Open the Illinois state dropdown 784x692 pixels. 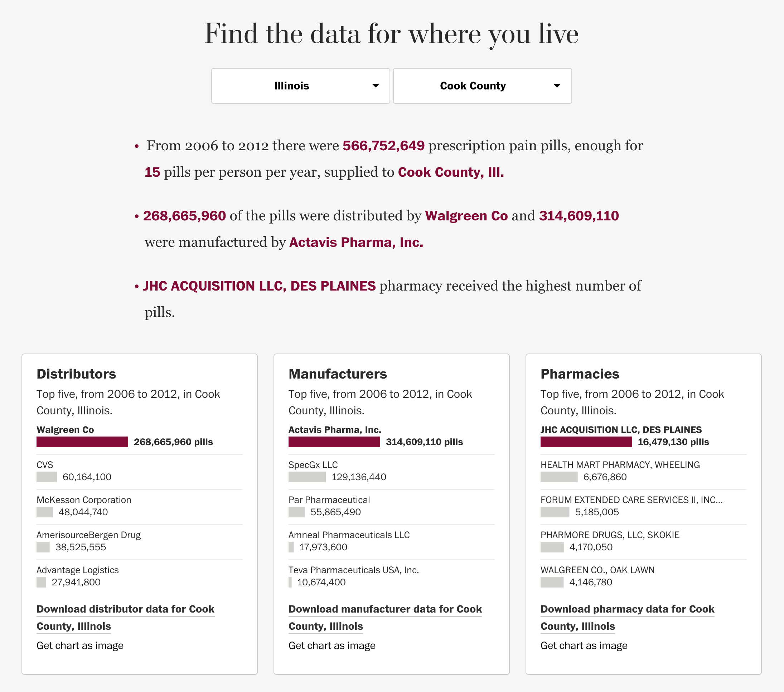[300, 86]
